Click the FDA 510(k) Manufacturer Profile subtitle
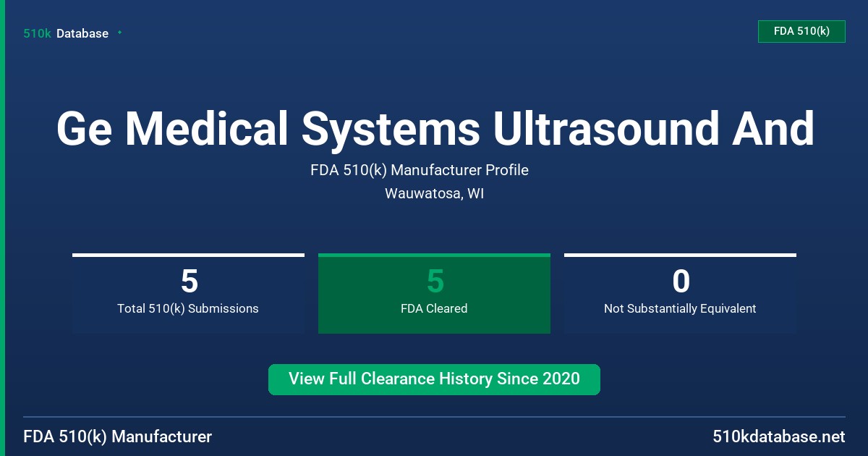This screenshot has height=456, width=868. click(420, 170)
